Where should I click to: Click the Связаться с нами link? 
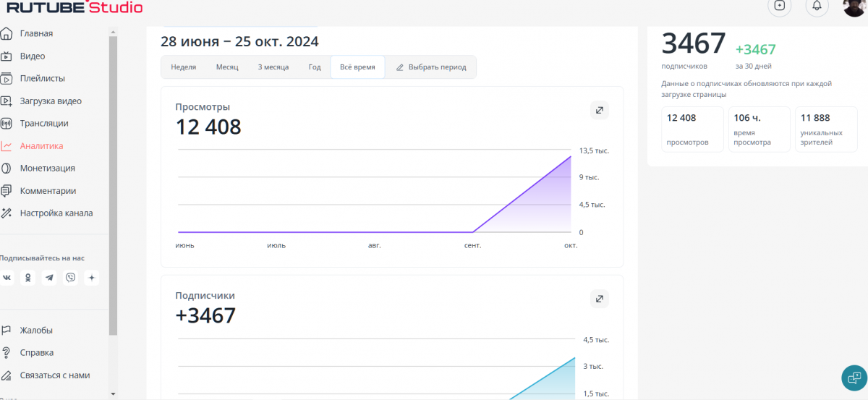tap(55, 375)
